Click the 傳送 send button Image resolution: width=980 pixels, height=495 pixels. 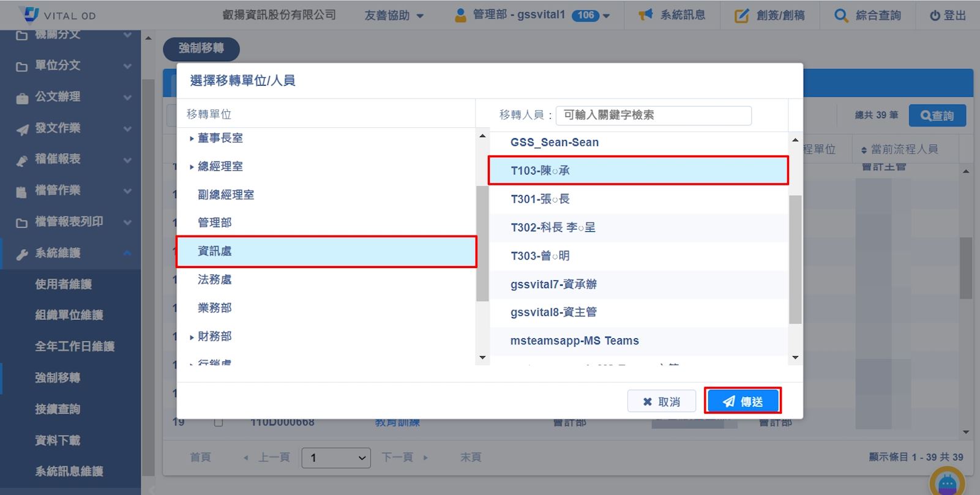742,401
